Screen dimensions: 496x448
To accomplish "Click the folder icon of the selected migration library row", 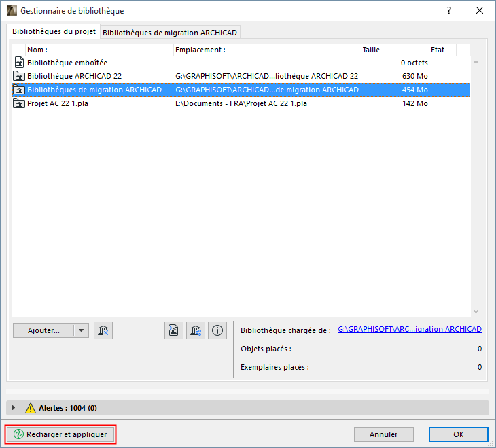I will tap(19, 90).
